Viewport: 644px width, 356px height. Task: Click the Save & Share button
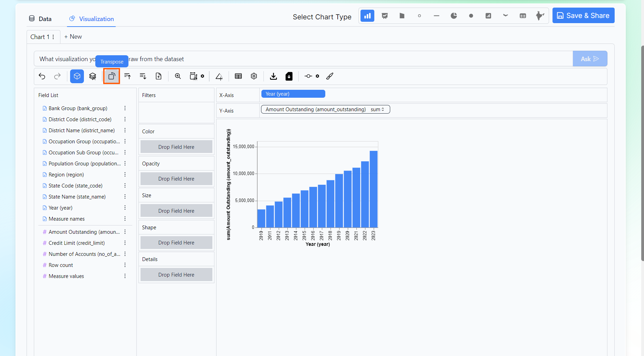coord(583,16)
